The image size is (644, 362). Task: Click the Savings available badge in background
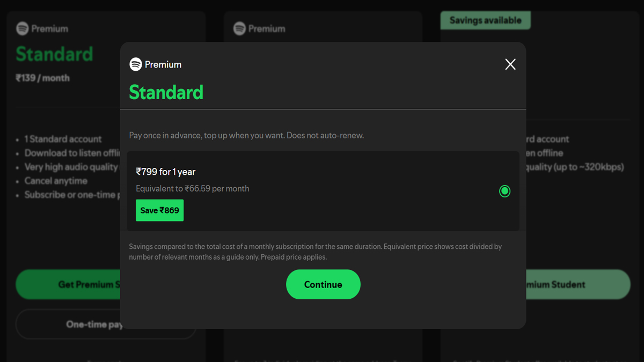[x=485, y=20]
